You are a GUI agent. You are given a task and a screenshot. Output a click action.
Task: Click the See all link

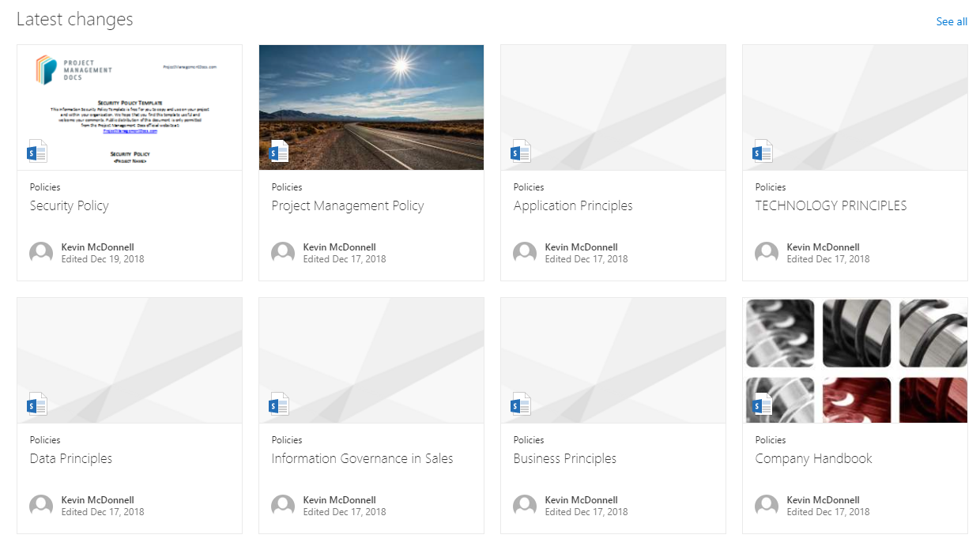[951, 21]
